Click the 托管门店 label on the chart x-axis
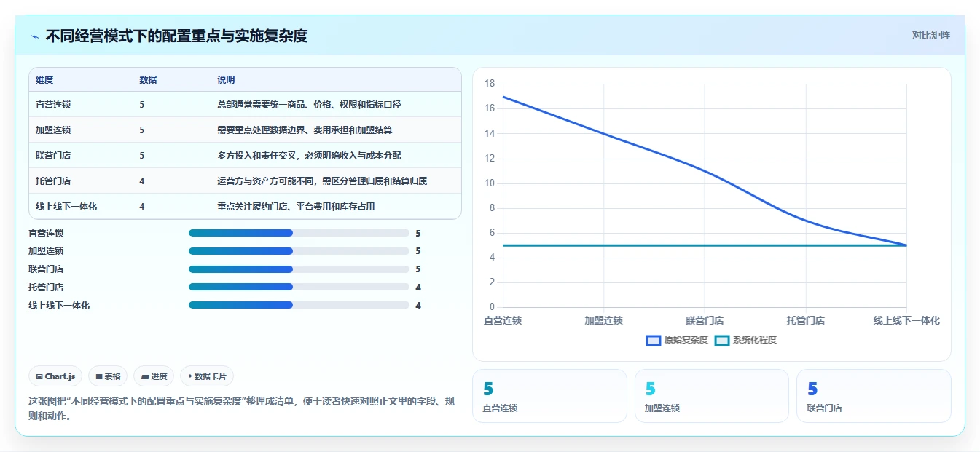 806,321
